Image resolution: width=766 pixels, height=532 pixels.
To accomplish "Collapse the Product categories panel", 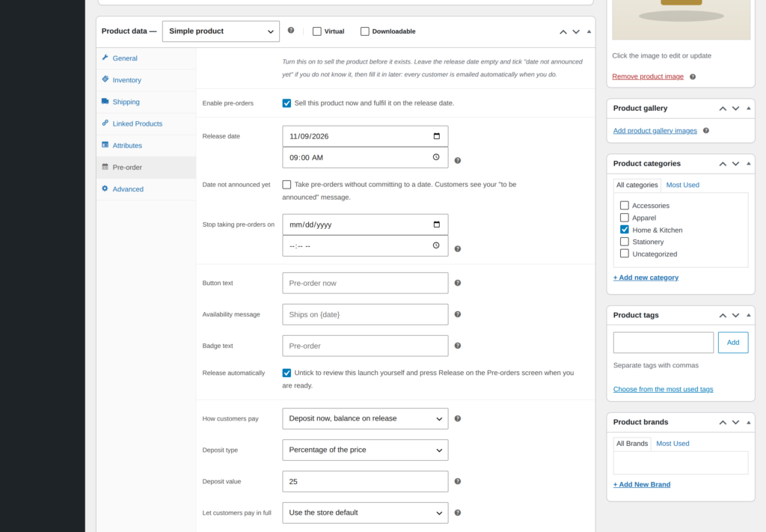I will pos(748,164).
